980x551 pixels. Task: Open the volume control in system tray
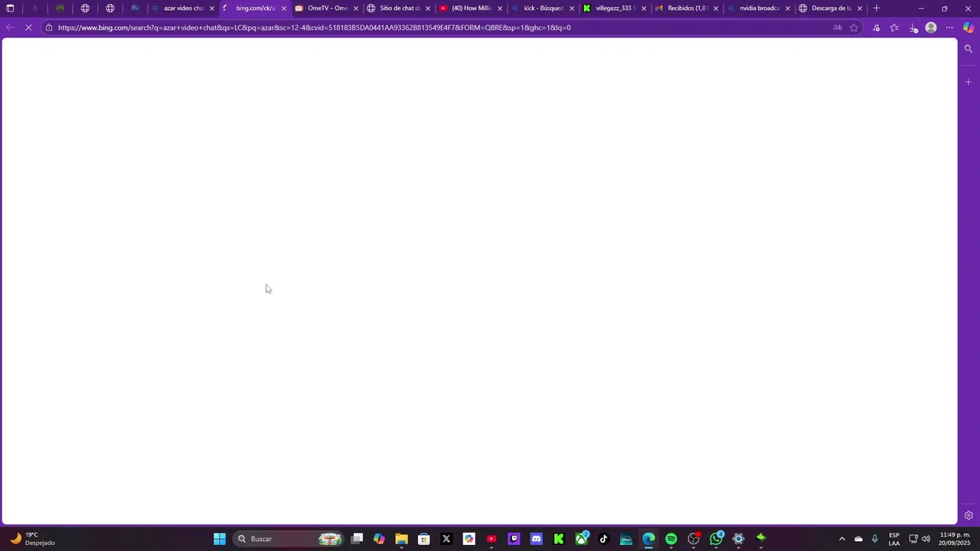tap(926, 539)
